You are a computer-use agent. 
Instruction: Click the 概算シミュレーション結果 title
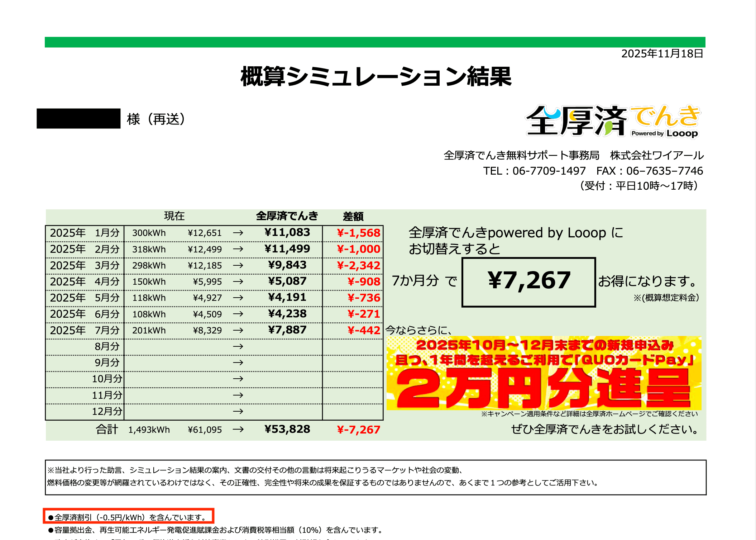pos(375,76)
